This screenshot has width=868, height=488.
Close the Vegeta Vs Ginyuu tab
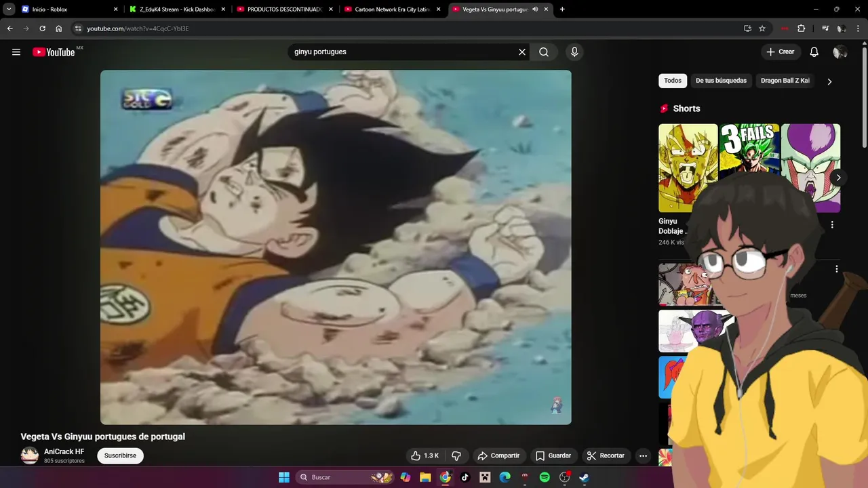click(x=546, y=9)
